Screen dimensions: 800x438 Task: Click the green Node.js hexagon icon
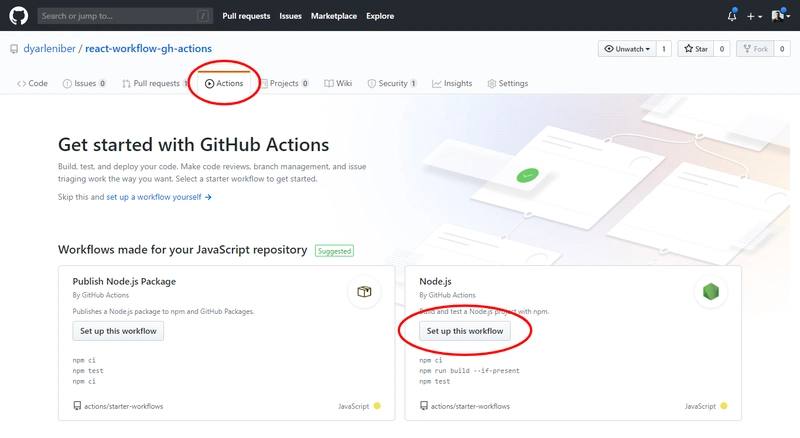[x=711, y=291]
